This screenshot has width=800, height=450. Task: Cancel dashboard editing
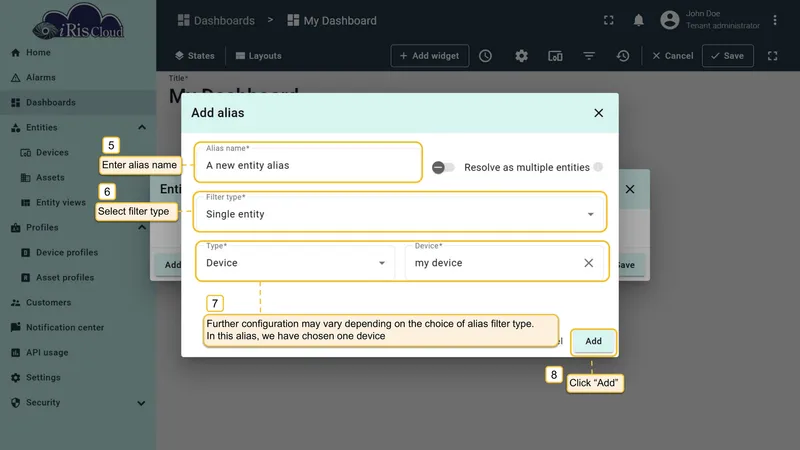coord(672,56)
